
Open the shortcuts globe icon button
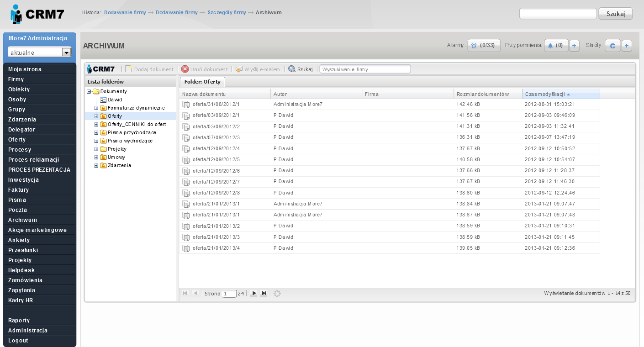[612, 46]
